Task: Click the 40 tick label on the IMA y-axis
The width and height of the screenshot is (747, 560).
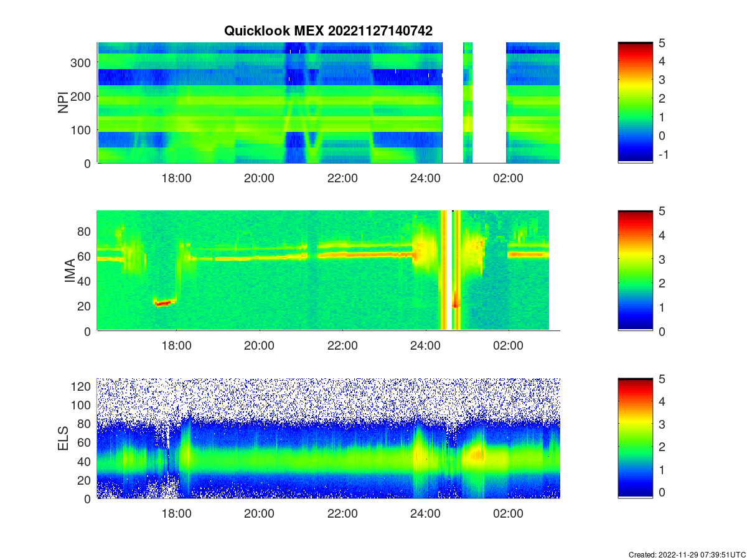Action: tap(85, 281)
